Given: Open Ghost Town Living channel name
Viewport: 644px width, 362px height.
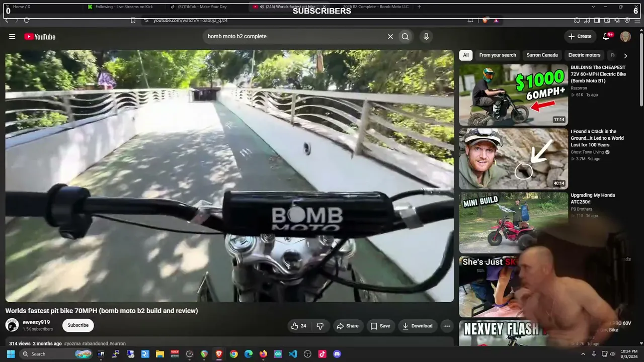Looking at the screenshot, I should (x=587, y=152).
